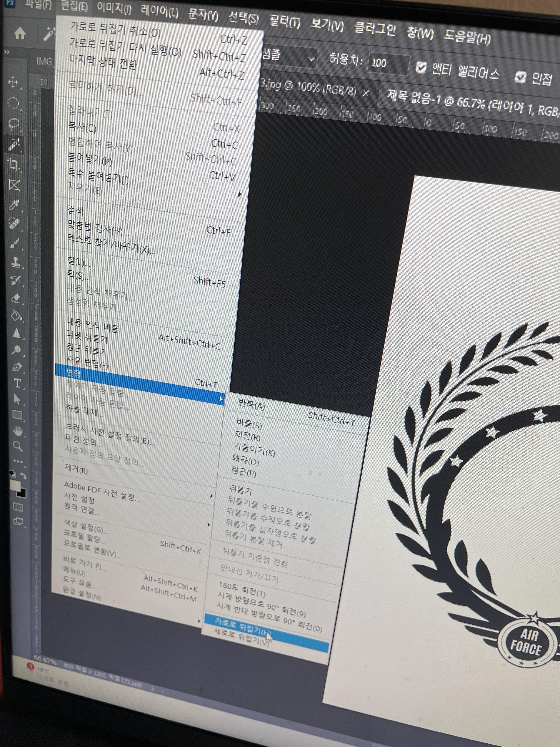Image resolution: width=560 pixels, height=747 pixels.
Task: Select the Pen tool
Action: [17, 367]
